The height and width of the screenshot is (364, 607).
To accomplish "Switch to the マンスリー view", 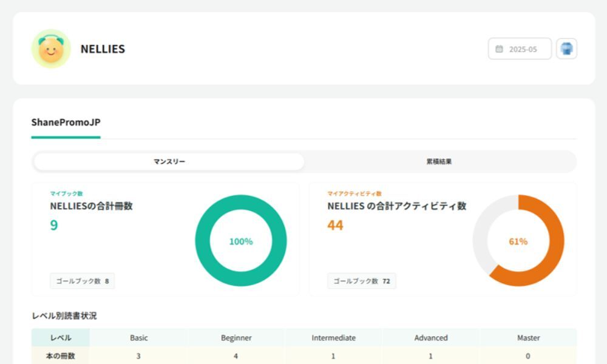I will click(x=169, y=162).
